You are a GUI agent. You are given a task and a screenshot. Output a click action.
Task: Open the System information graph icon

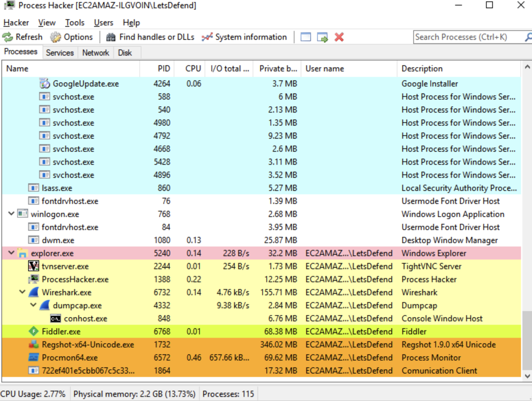click(x=207, y=37)
